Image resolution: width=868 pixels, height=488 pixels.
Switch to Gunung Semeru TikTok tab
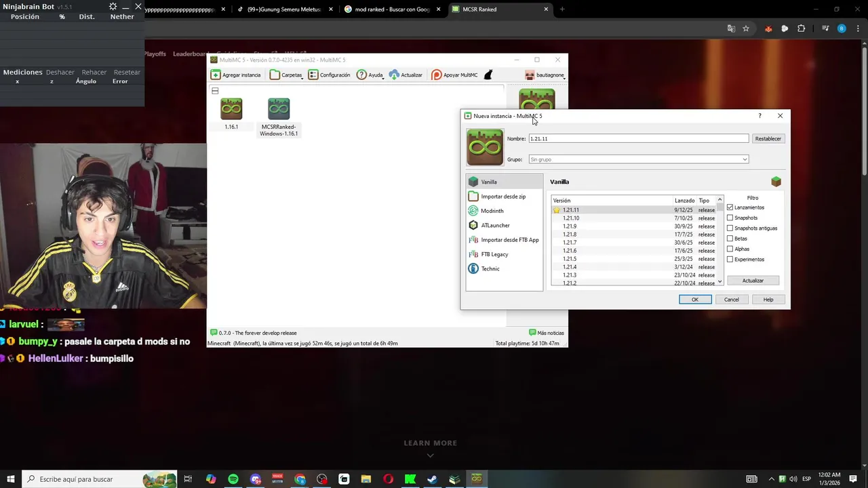click(285, 9)
